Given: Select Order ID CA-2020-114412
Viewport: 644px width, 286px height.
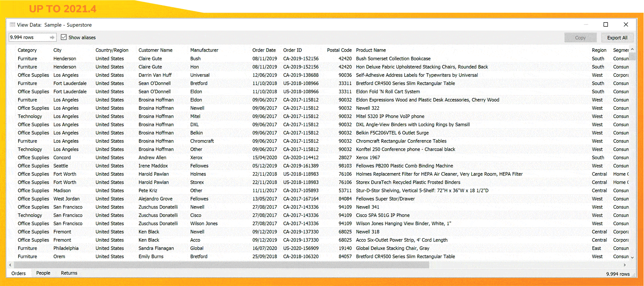Looking at the screenshot, I should (301, 158).
